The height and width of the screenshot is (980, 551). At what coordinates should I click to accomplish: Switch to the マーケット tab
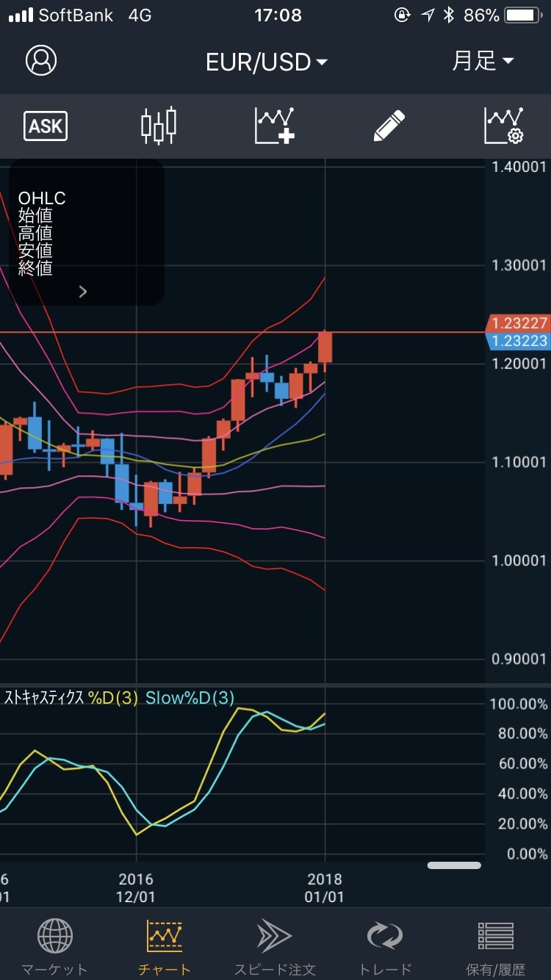[54, 948]
